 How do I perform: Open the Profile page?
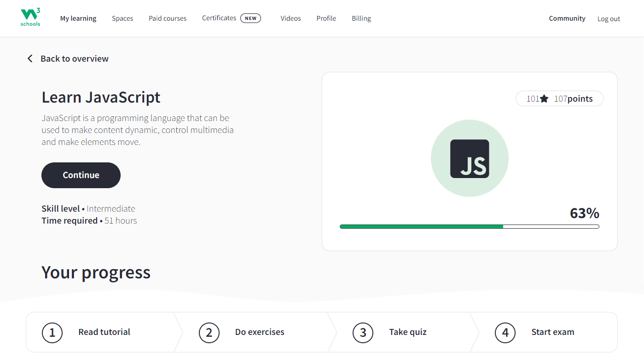pyautogui.click(x=326, y=18)
